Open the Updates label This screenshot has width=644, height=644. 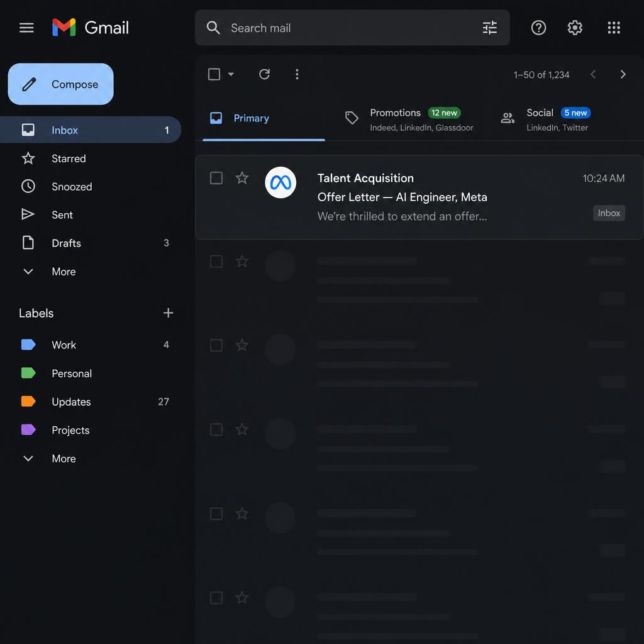(91, 401)
